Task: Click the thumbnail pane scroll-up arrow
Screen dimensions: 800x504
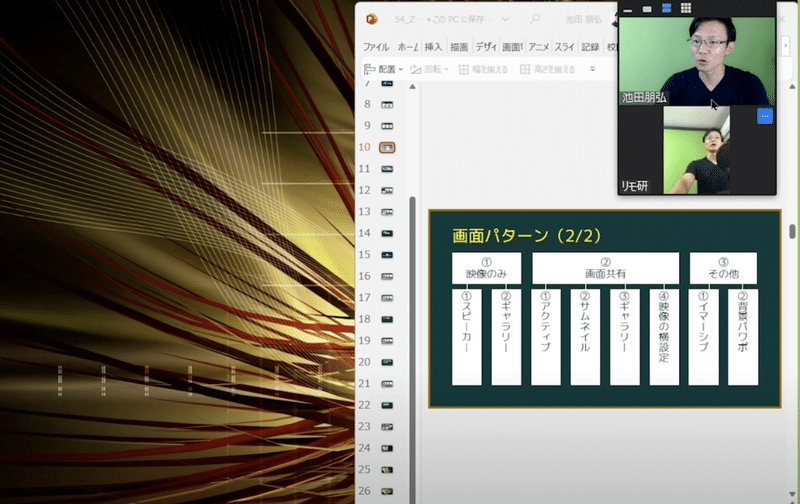Action: pyautogui.click(x=412, y=87)
